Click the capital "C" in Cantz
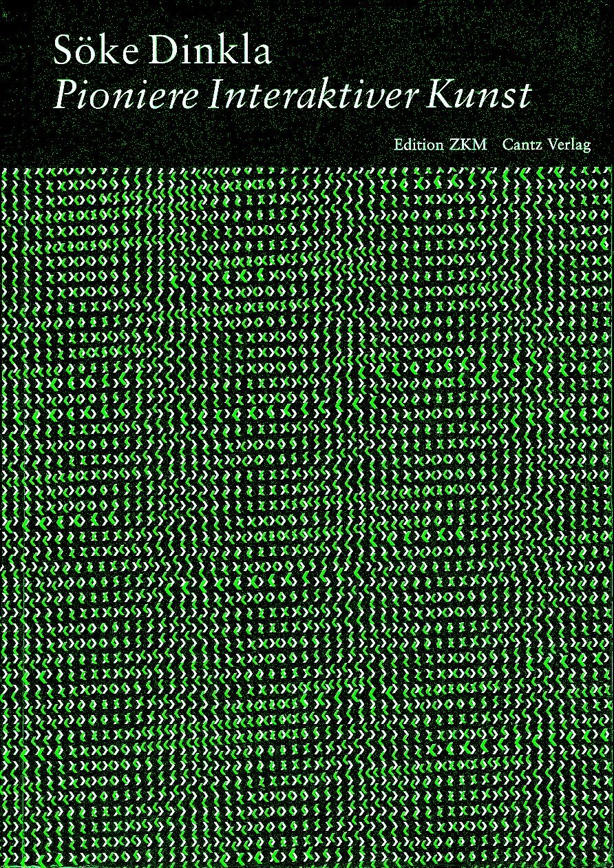Viewport: 614px width, 868px height. point(508,146)
